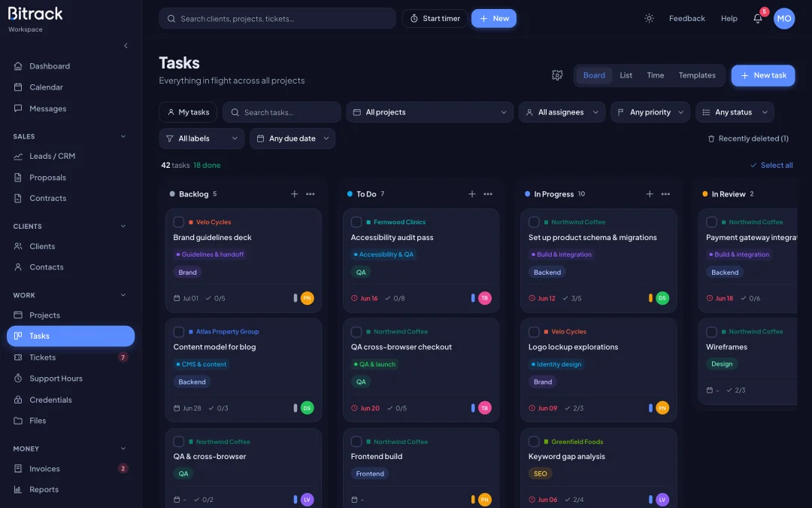Check the Frontend build task checkbox
Screen dimensions: 812x508
click(356, 442)
